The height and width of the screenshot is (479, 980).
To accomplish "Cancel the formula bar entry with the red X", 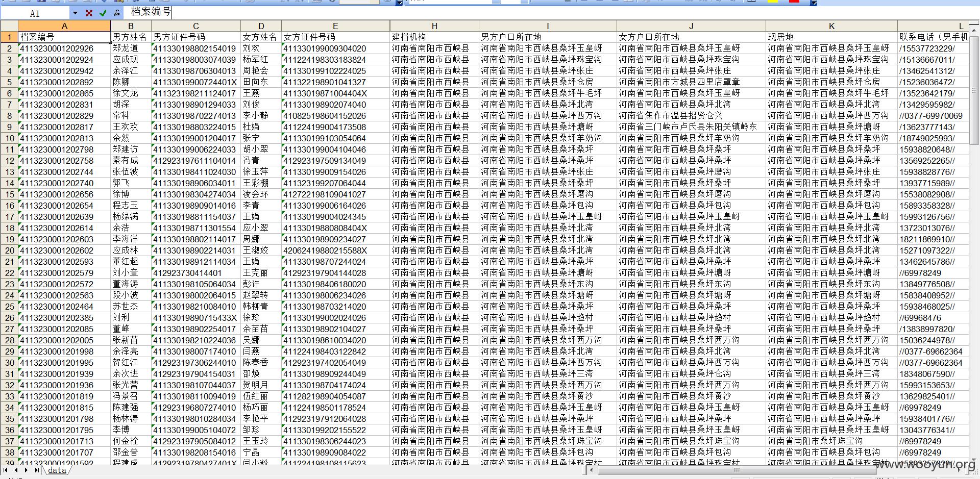I will pos(89,13).
